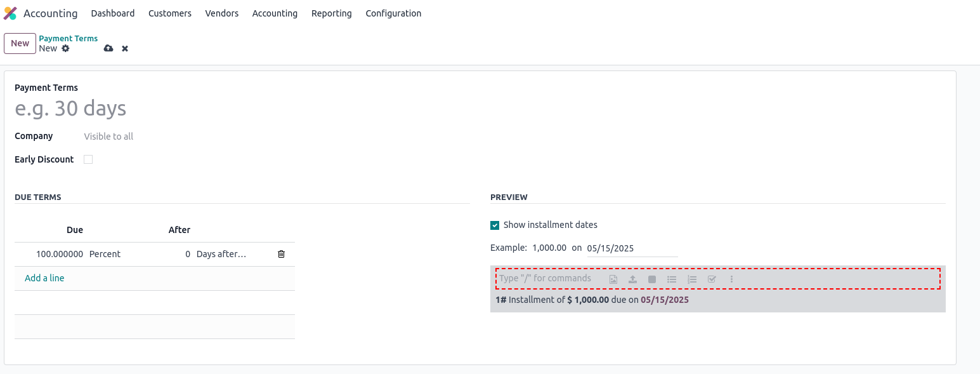Delete the 100 percent due term line
This screenshot has width=980, height=374.
pos(281,254)
